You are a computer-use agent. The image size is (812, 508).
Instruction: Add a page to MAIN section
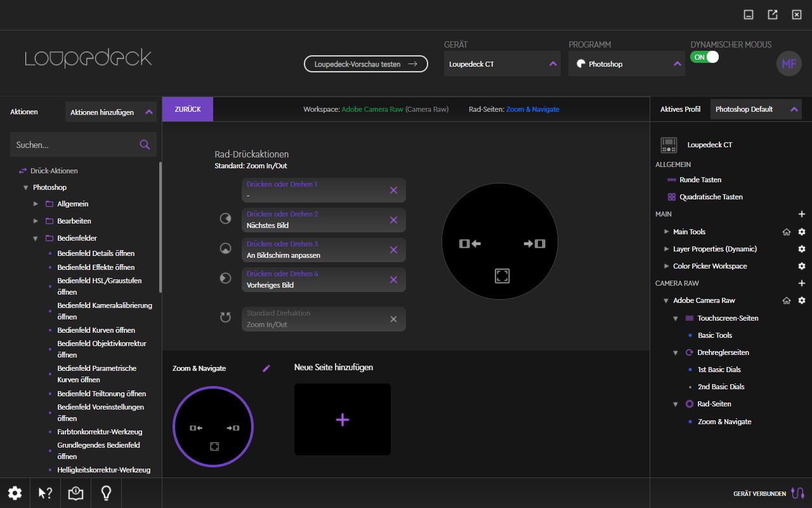(x=801, y=215)
